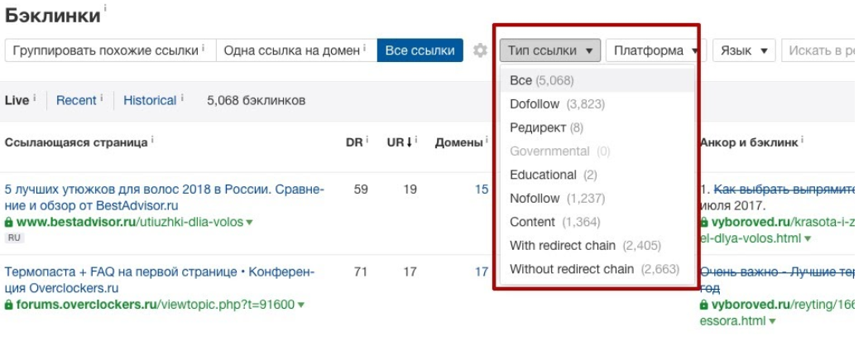Click the settings gear icon

480,50
